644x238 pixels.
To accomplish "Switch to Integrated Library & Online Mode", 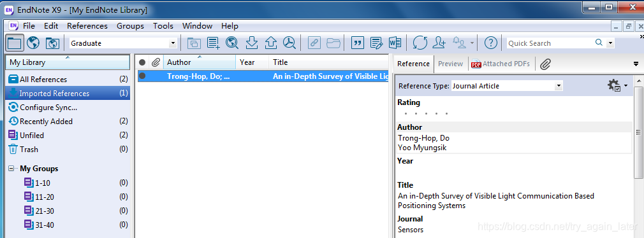I will pos(52,43).
